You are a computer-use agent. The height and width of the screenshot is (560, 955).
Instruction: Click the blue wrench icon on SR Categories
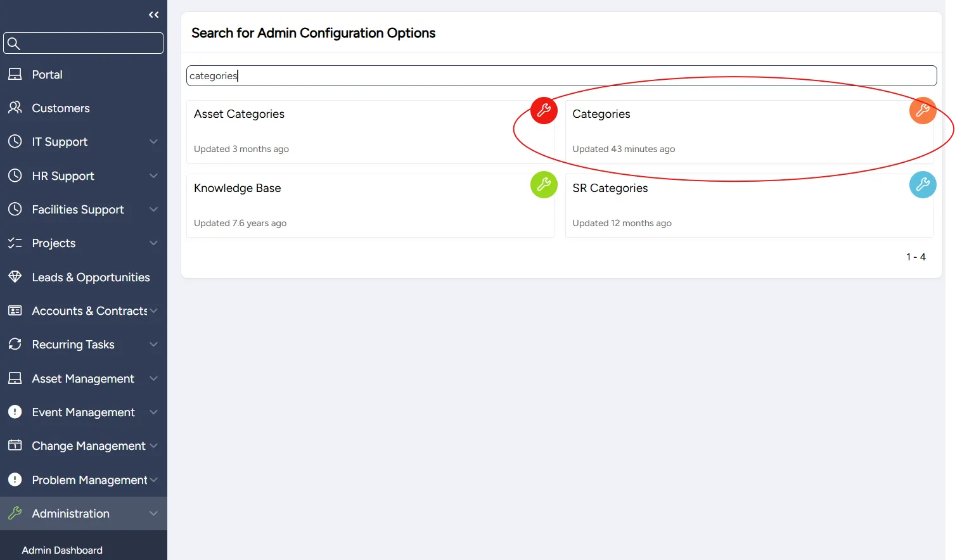tap(923, 184)
